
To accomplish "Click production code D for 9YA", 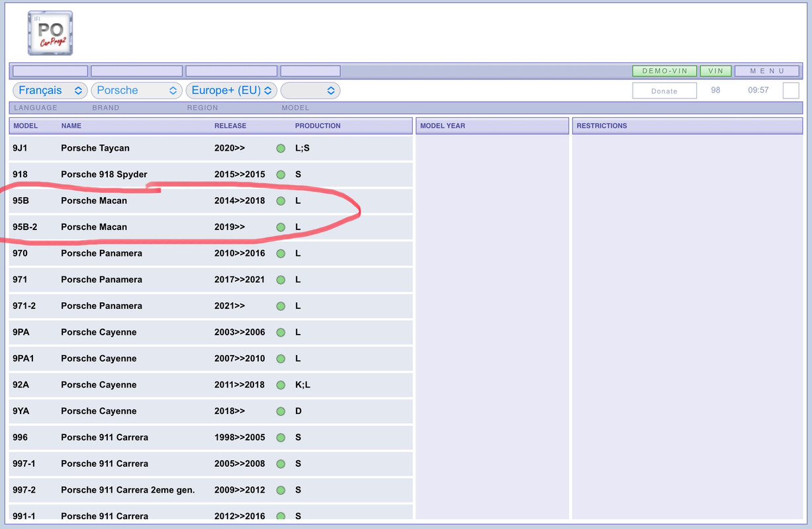I will click(298, 411).
